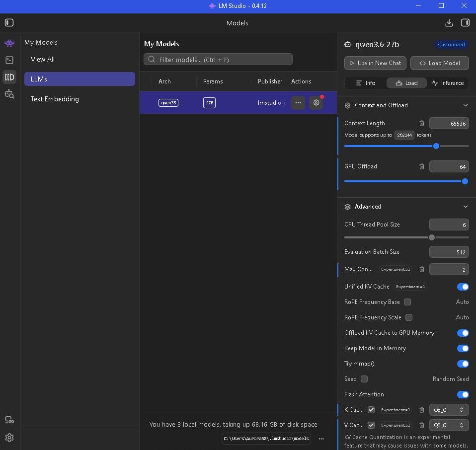The image size is (476, 450).
Task: Click the search magnifier in filter box
Action: pos(152,59)
